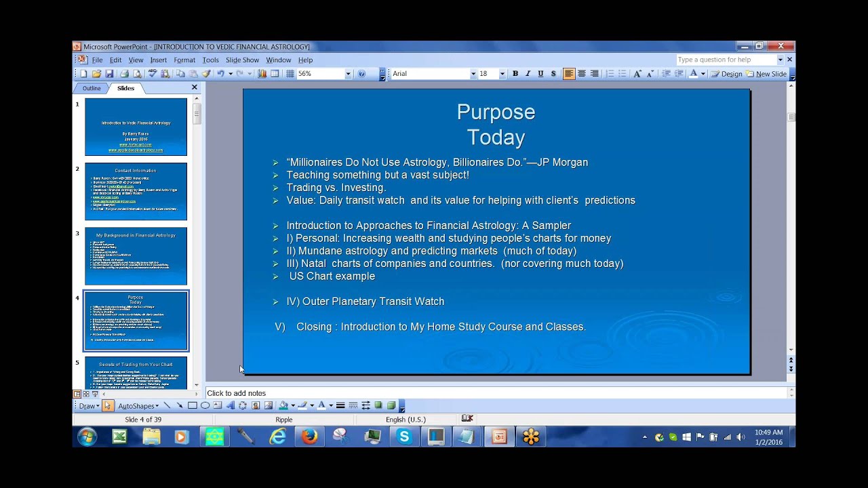The width and height of the screenshot is (868, 488).
Task: Open Line Color dropdown arrow in Drawing toolbar
Action: pyautogui.click(x=312, y=405)
